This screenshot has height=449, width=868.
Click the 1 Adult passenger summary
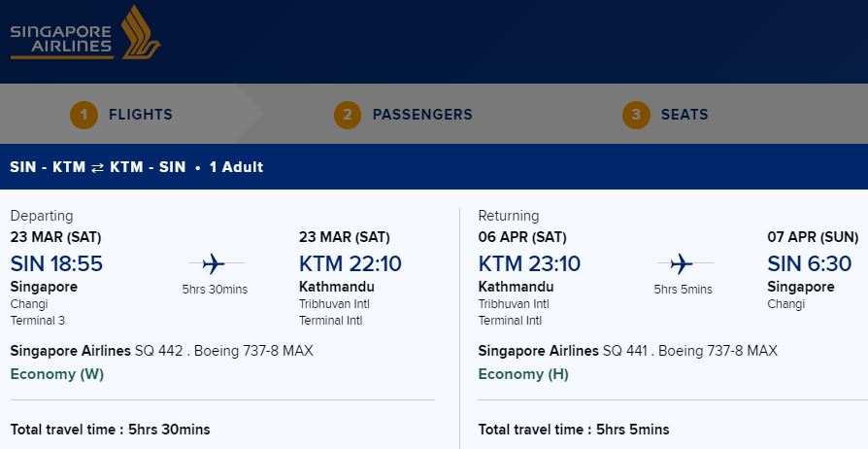pos(236,167)
